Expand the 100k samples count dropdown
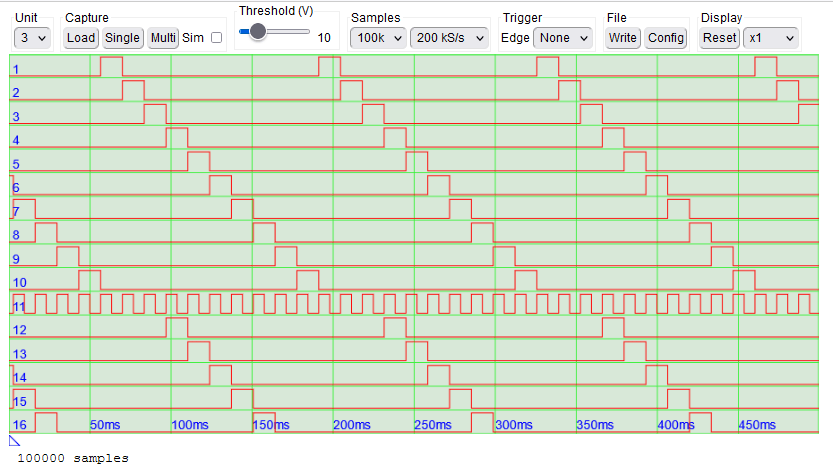This screenshot has height=473, width=833. point(378,38)
